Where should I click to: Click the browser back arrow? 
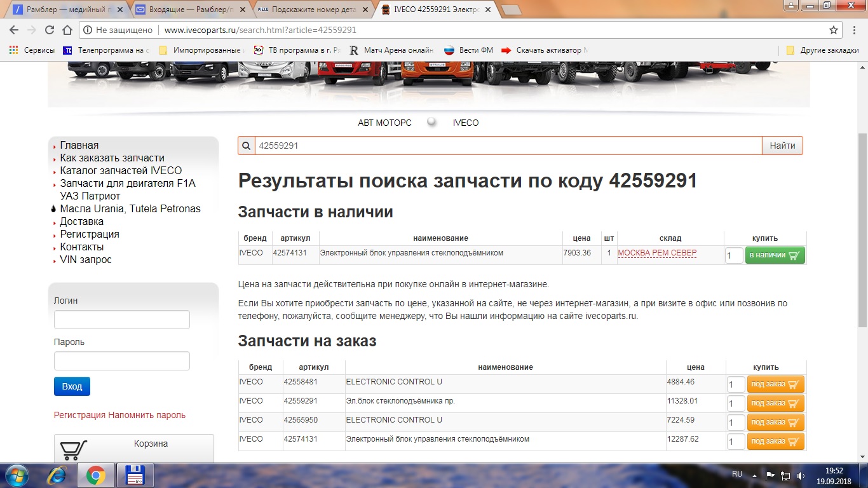[14, 30]
